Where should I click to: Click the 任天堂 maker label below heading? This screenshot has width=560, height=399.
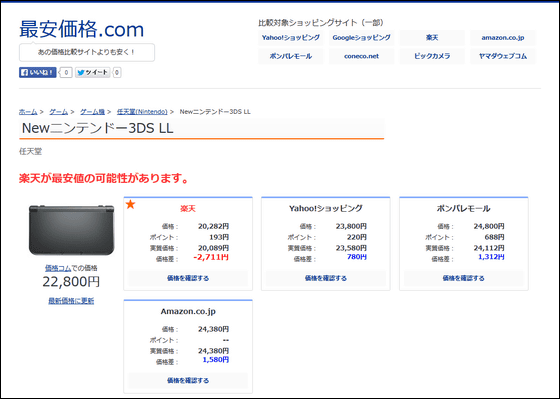30,151
